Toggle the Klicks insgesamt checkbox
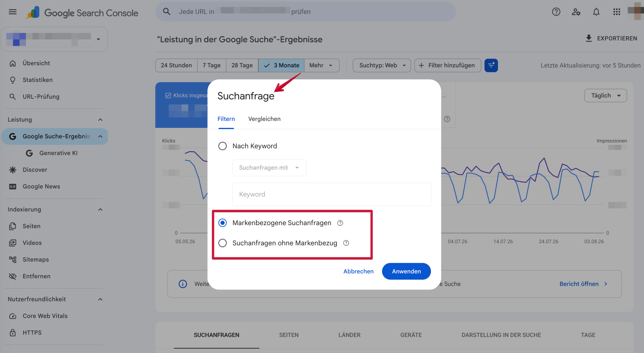 (168, 95)
